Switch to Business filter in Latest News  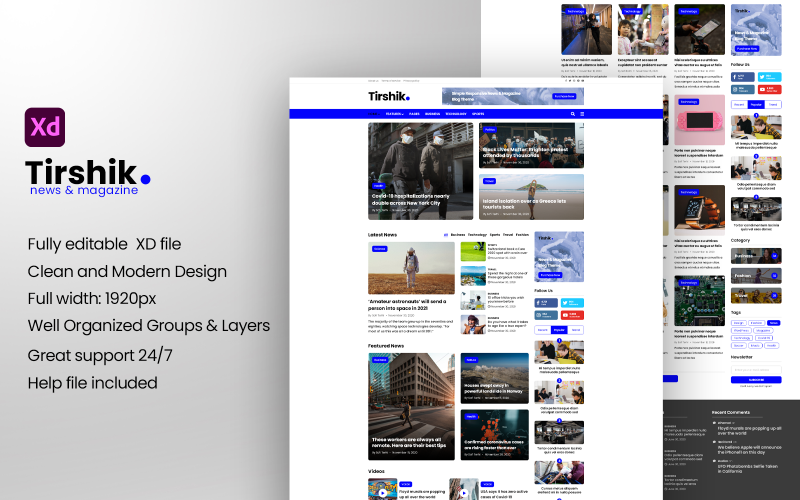(x=457, y=234)
